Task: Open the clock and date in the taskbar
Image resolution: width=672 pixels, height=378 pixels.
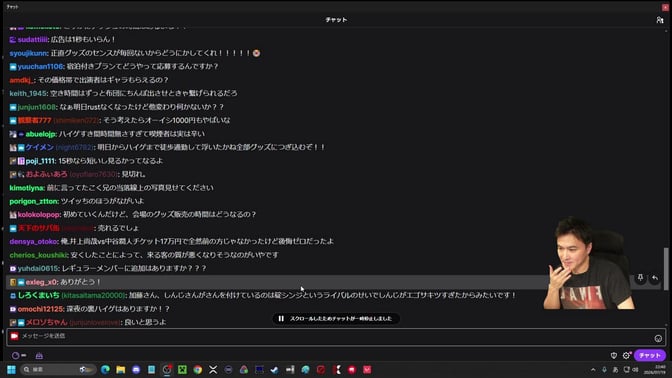Action: click(654, 369)
